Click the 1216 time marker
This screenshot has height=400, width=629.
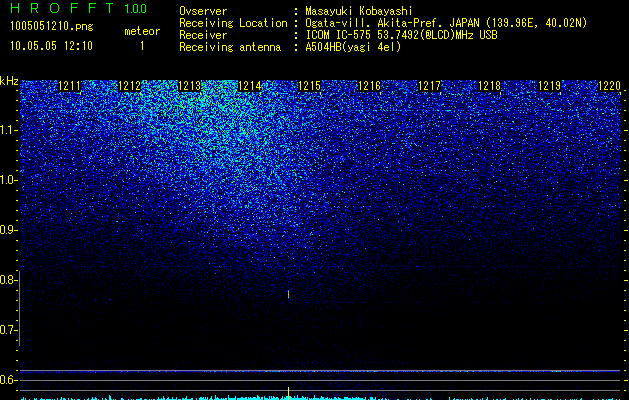click(369, 86)
